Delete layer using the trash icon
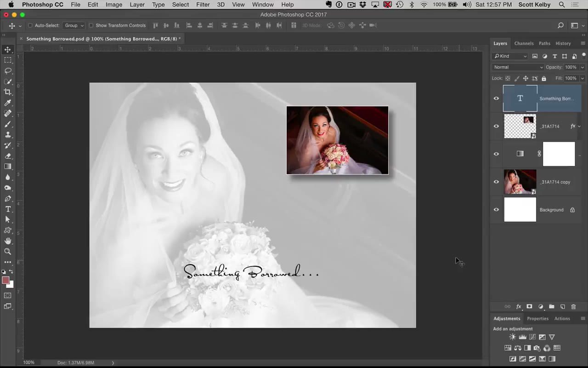This screenshot has height=368, width=588. point(574,306)
